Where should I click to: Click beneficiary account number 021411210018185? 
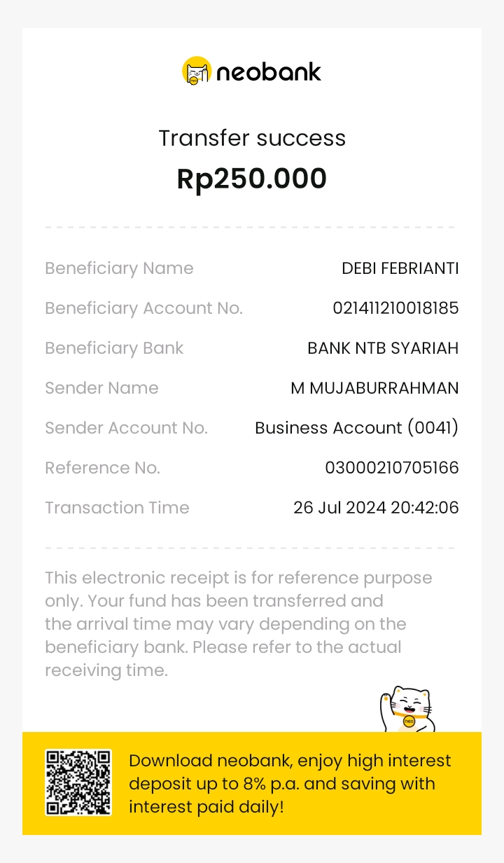[395, 308]
